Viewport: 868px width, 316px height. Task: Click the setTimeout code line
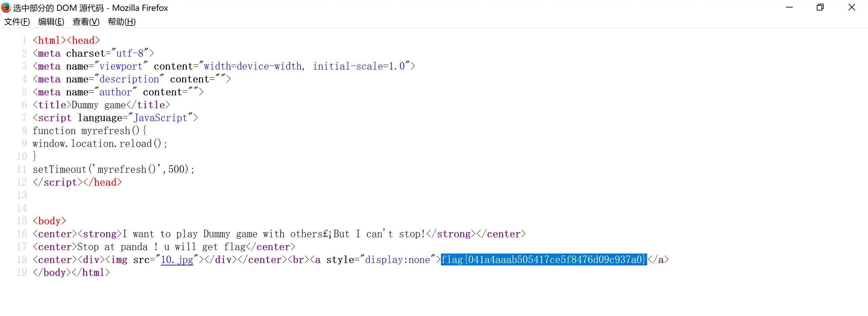click(x=113, y=169)
